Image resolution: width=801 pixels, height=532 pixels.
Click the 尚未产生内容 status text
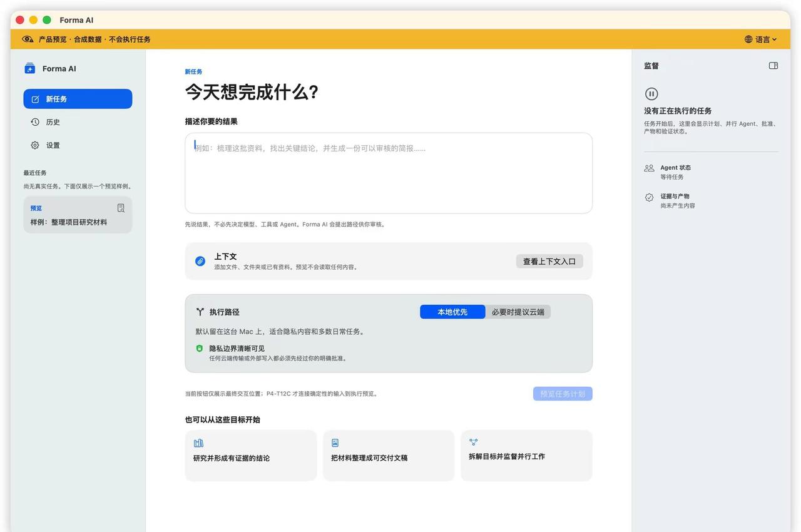[678, 206]
